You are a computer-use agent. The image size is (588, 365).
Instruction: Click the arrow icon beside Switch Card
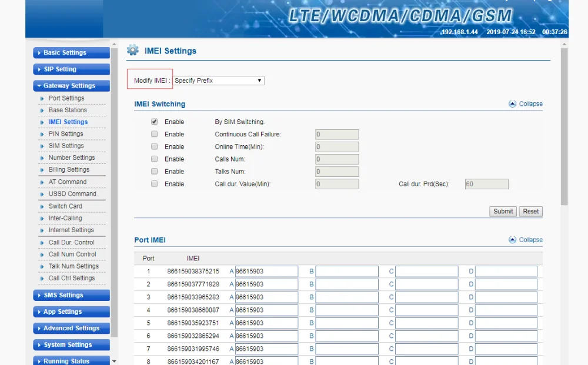(42, 206)
